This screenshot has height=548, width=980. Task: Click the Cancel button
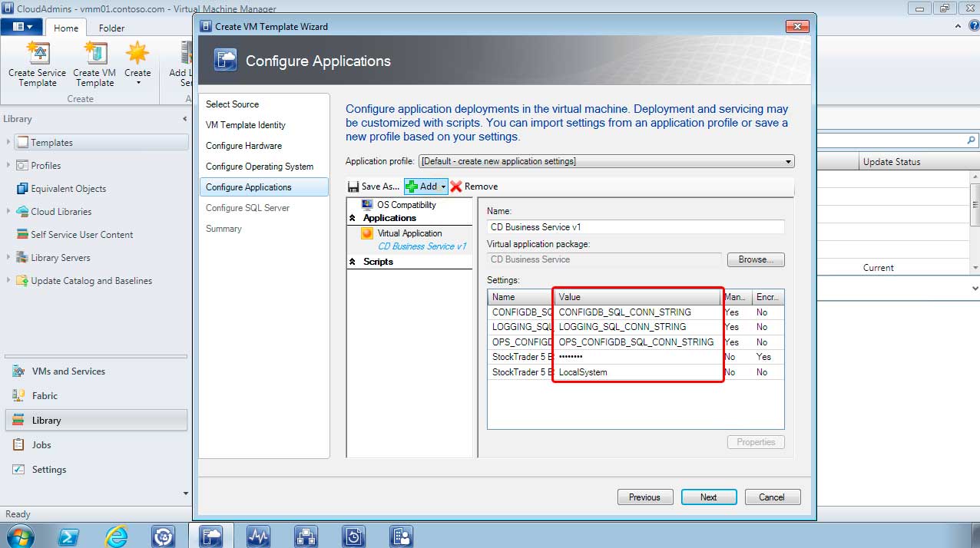click(772, 497)
